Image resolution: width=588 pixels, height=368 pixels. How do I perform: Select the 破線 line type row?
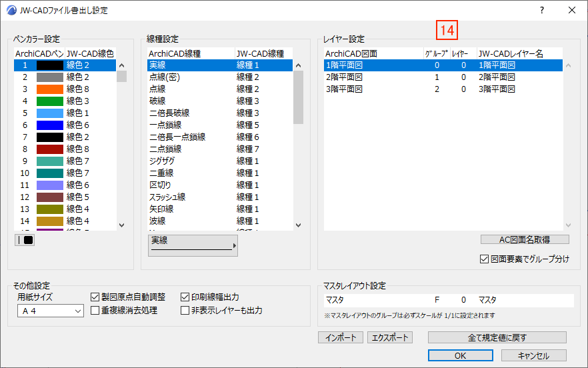[x=220, y=101]
